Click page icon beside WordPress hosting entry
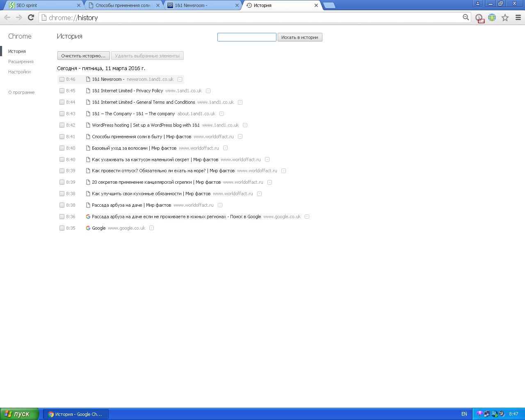 pos(88,125)
